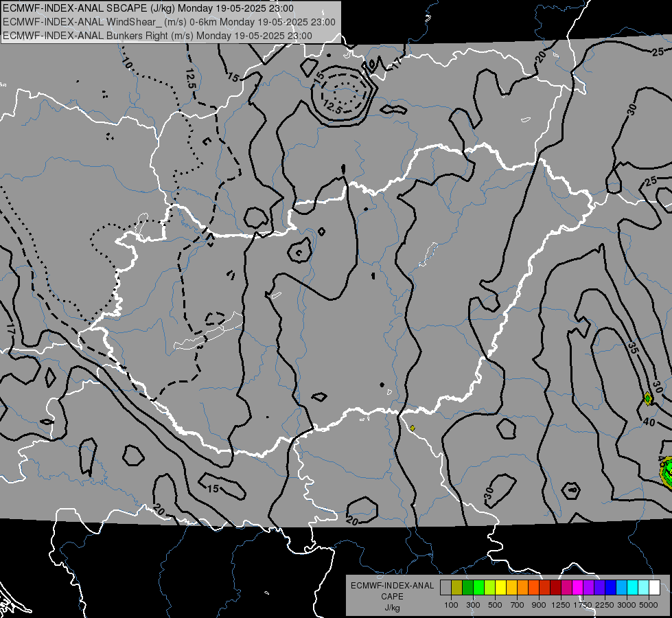Click the WindShear 0-6km header line
Screen dimensions: 672x618
tap(170, 22)
